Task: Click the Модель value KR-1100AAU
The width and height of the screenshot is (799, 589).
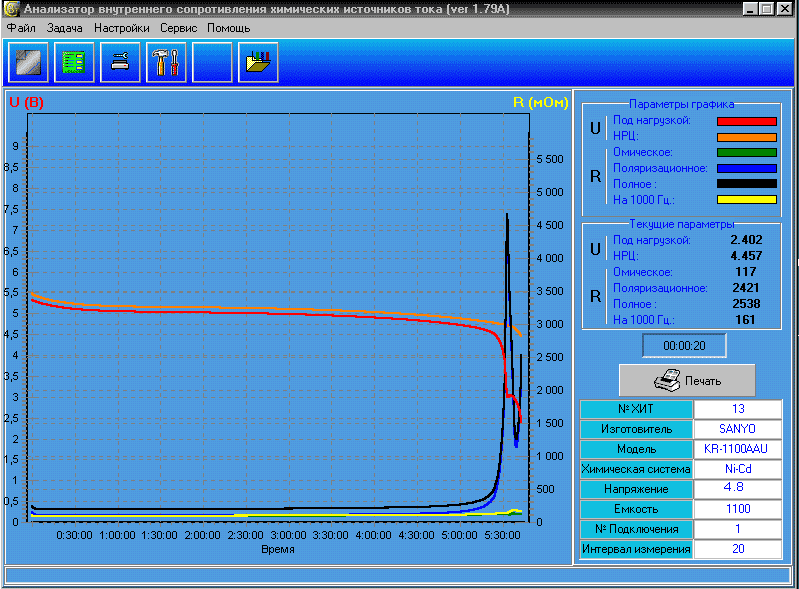Action: [x=738, y=449]
